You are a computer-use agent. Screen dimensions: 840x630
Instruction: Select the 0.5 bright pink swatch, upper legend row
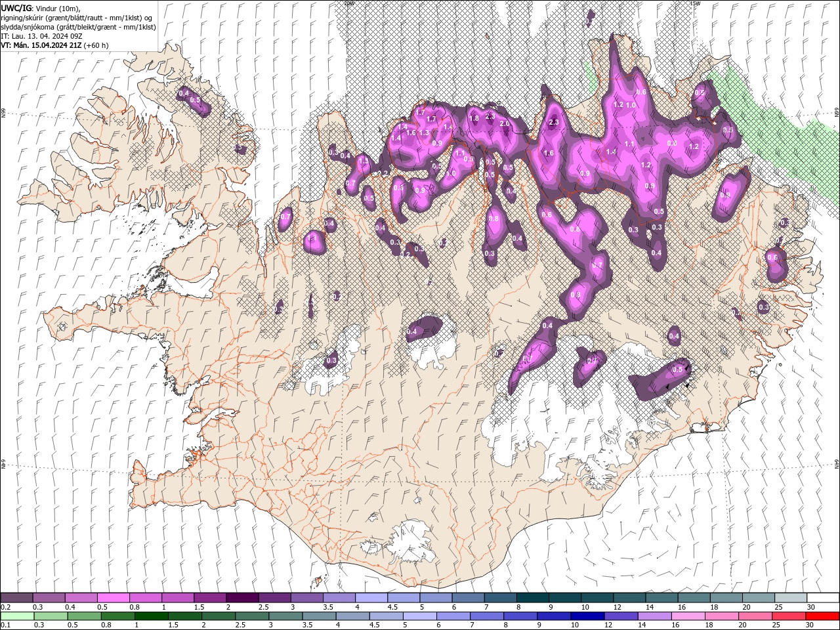coord(114,598)
